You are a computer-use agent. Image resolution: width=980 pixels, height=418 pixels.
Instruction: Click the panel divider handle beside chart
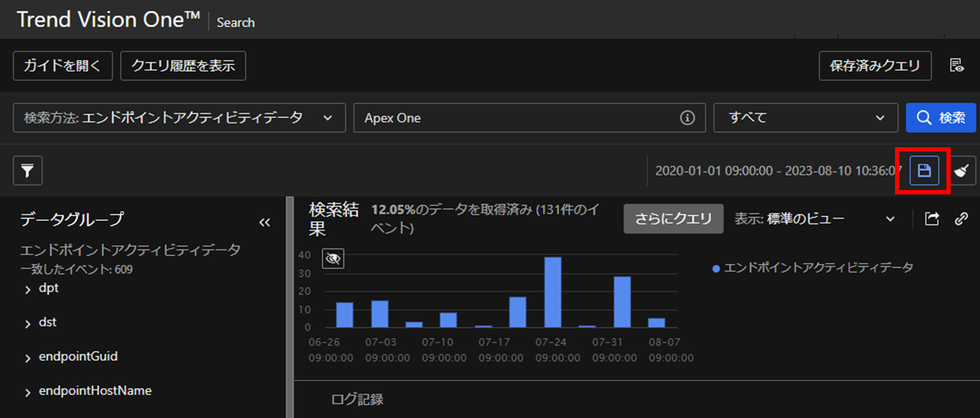[x=289, y=307]
